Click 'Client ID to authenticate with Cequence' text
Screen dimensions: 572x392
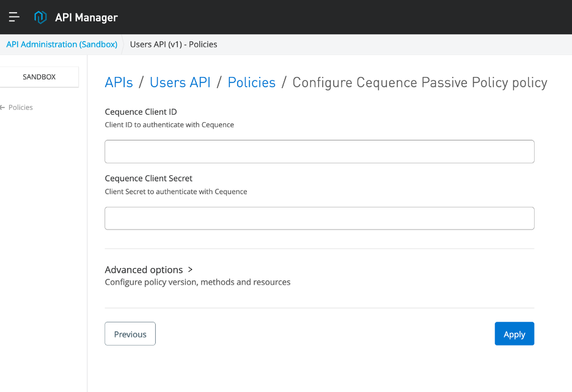click(x=169, y=125)
